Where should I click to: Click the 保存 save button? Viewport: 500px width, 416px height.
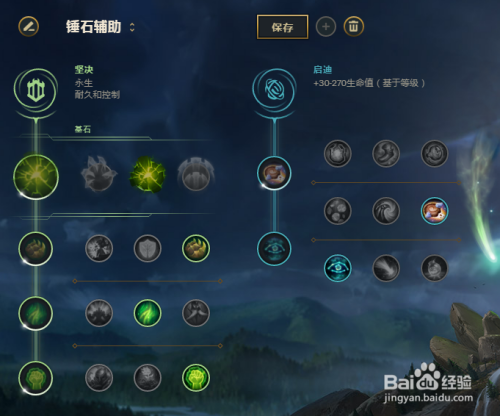click(x=282, y=27)
